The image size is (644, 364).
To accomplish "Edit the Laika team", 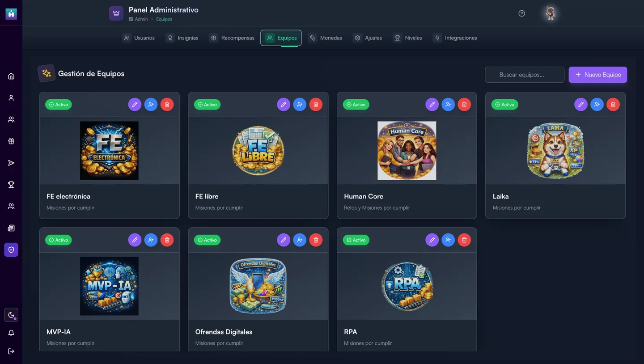I will click(x=581, y=105).
